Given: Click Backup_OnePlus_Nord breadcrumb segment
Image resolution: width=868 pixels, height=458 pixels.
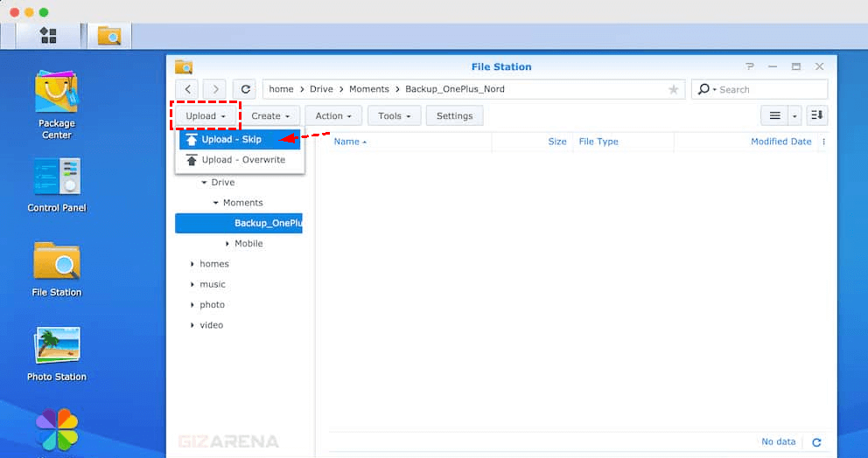Looking at the screenshot, I should [x=454, y=89].
